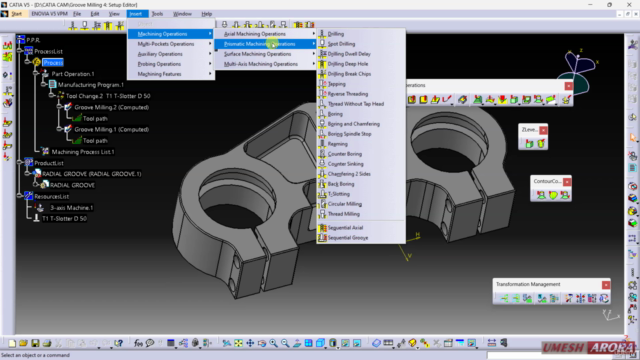Select Part Operation.1 in tree

point(73,74)
